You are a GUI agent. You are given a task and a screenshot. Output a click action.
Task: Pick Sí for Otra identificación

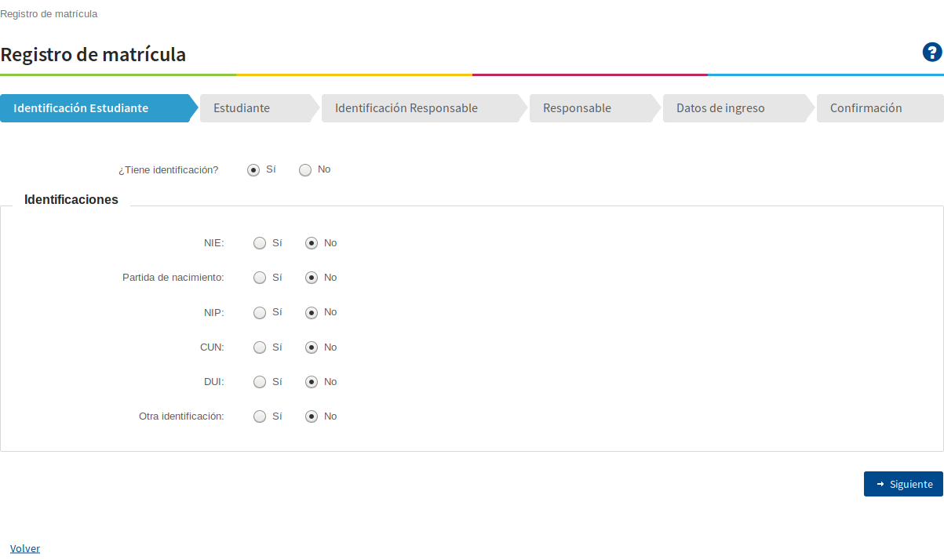click(260, 416)
